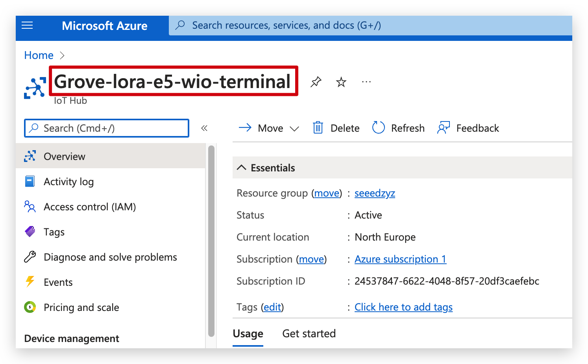Click the Feedback button label

coord(477,128)
